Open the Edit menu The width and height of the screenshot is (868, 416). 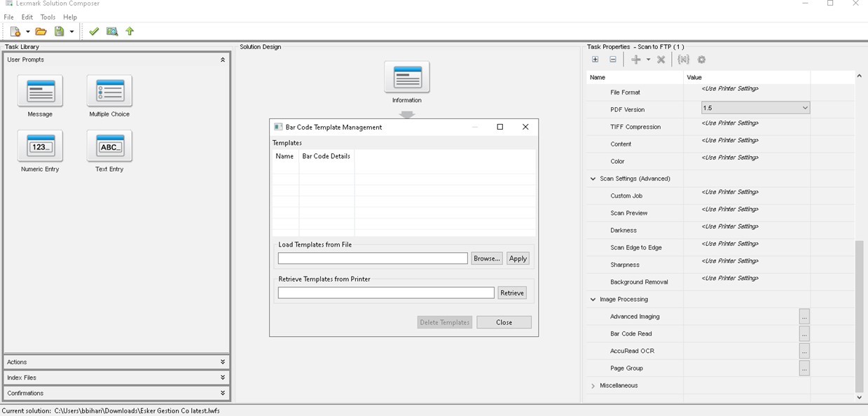tap(27, 17)
